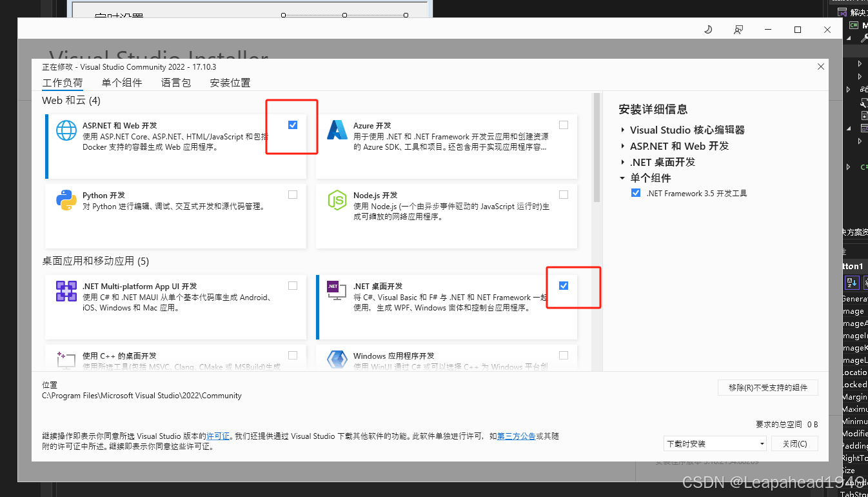Click the C# project icon in Solution Explorer
This screenshot has width=868, height=497.
pyautogui.click(x=854, y=25)
